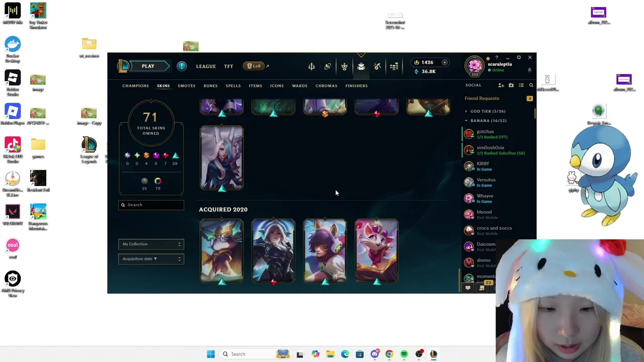Open the League of Legends desktop shortcut
Screen dimensions: 644x362
tap(89, 150)
